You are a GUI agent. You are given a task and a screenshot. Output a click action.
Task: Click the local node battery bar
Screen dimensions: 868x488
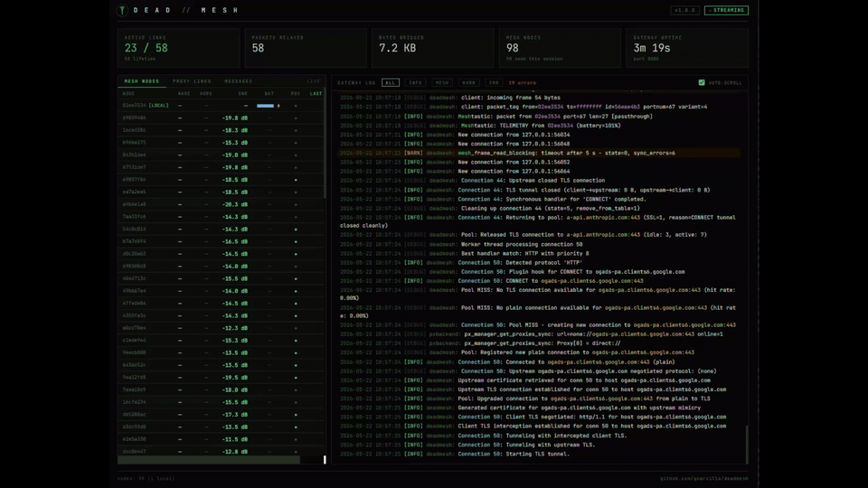coord(265,106)
